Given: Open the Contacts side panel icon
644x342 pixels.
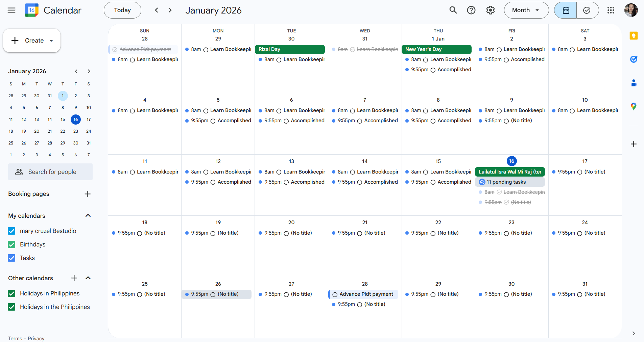Looking at the screenshot, I should pyautogui.click(x=634, y=83).
